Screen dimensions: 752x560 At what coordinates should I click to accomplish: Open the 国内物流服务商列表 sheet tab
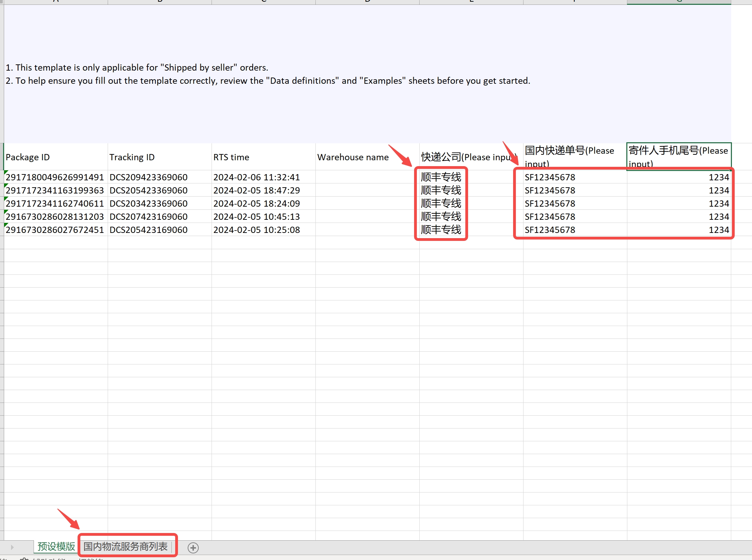click(x=126, y=547)
